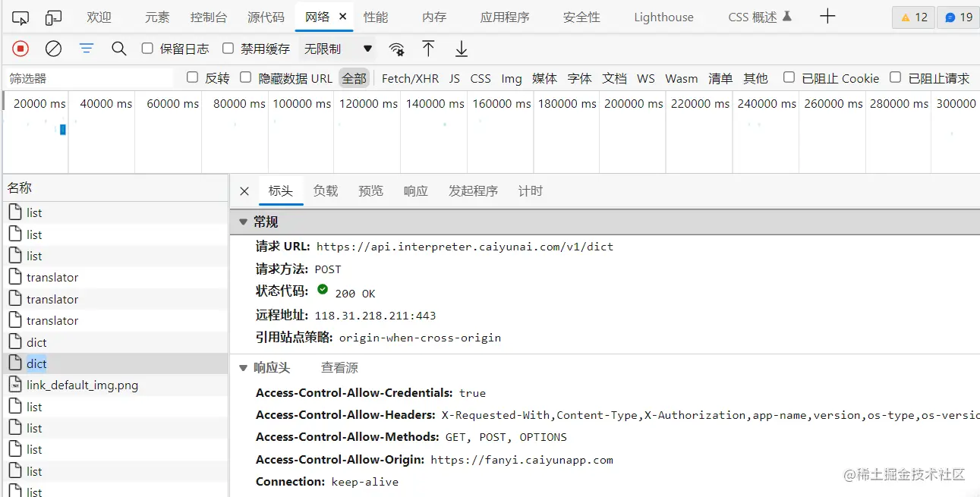
Task: Open the 无限制 throttling dropdown
Action: (338, 49)
